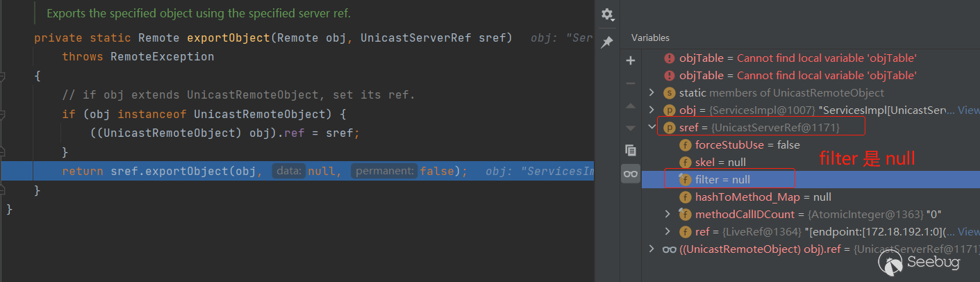This screenshot has height=282, width=980.
Task: Toggle the show watches glasses icon
Action: coord(631,174)
